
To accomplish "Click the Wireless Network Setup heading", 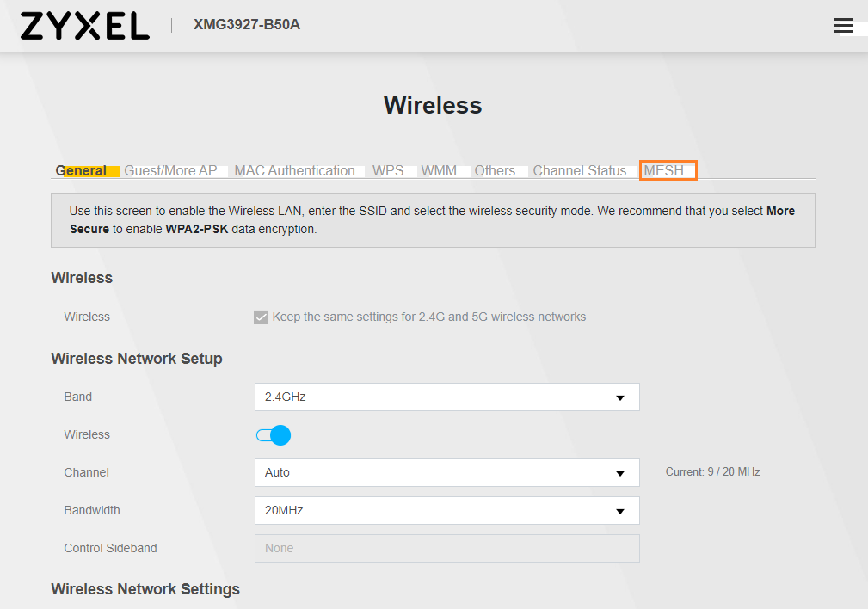I will pyautogui.click(x=137, y=359).
